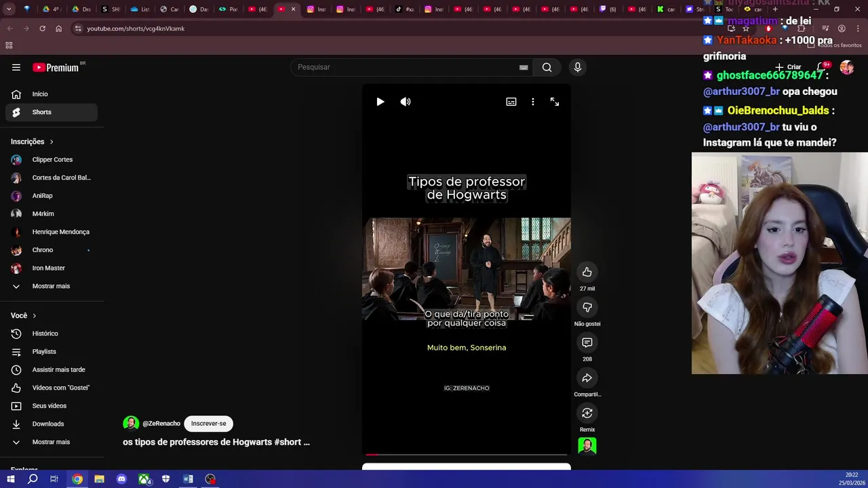Image resolution: width=868 pixels, height=488 pixels.
Task: Open Chrome from the taskbar
Action: [77, 479]
